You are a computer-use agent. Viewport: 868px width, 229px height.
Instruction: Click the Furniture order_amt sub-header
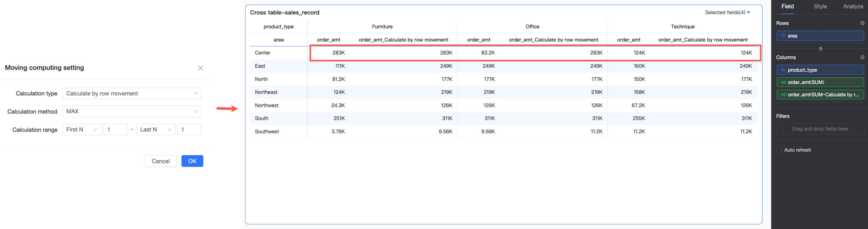(x=328, y=40)
